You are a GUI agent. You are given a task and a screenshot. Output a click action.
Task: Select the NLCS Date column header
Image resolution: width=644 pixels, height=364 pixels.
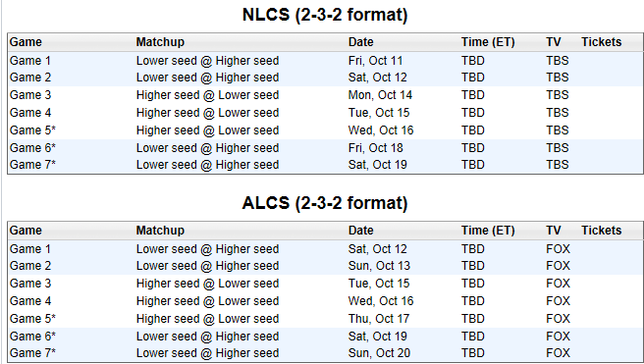click(361, 42)
